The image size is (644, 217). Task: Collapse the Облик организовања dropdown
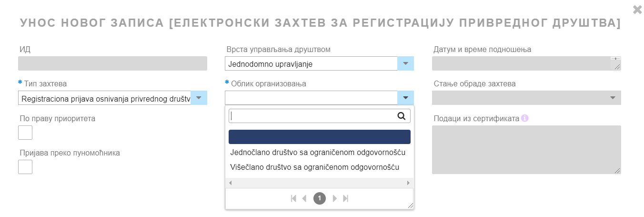405,98
